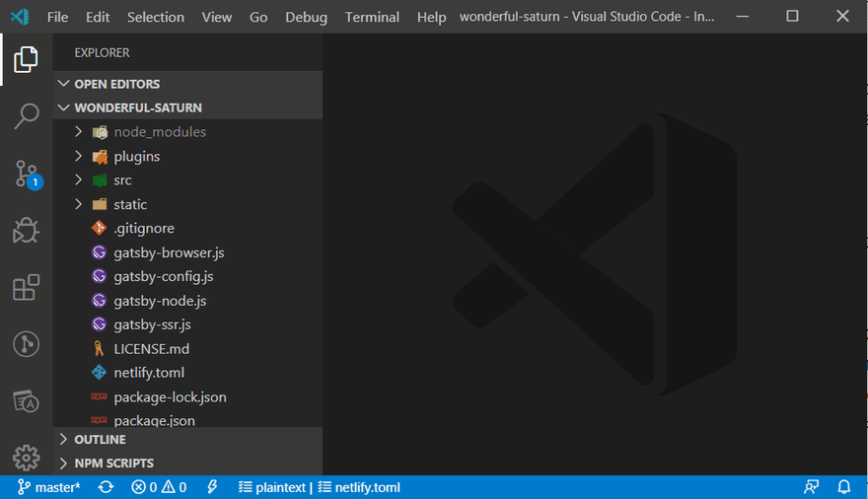
Task: Select the static folder name
Action: 130,205
